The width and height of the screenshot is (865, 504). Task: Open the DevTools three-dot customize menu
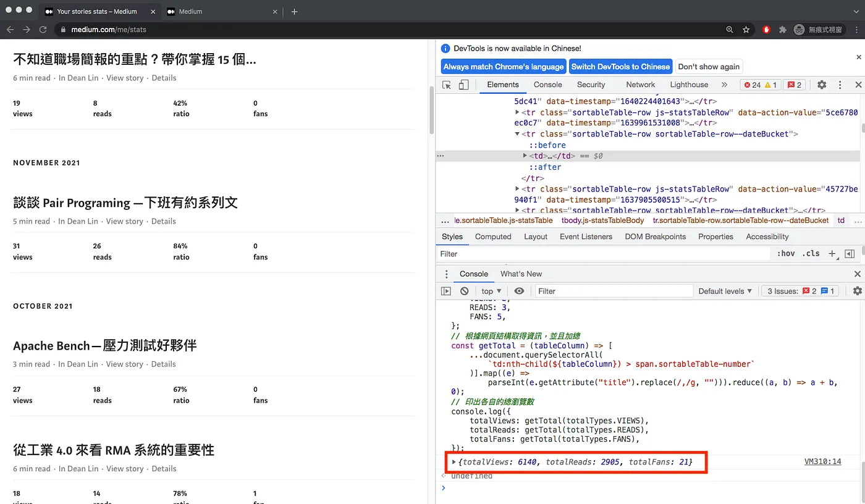click(840, 85)
